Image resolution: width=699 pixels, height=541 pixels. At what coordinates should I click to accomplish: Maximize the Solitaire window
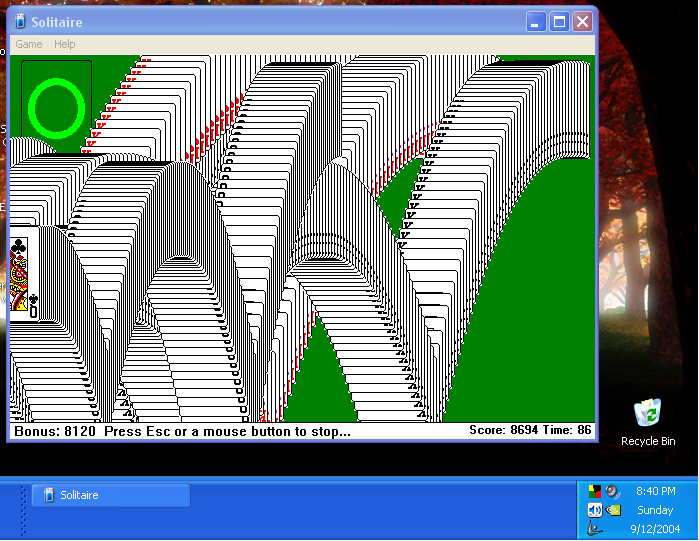point(559,22)
